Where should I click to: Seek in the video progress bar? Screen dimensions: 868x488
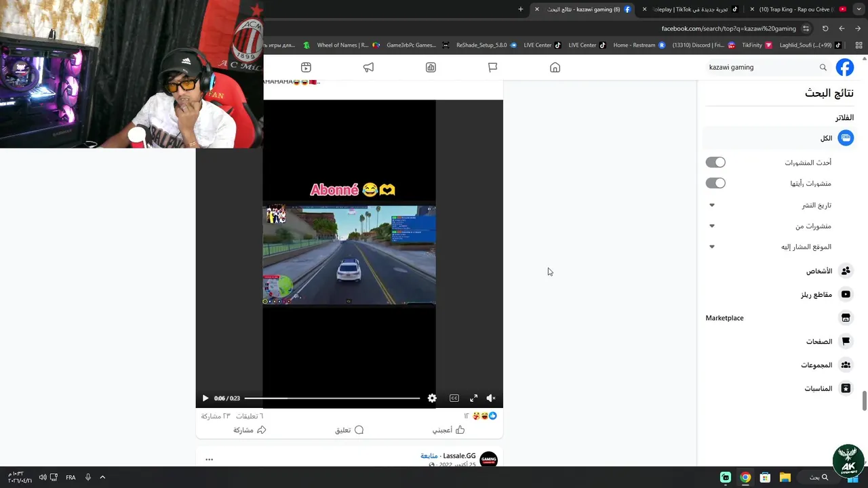(x=332, y=399)
